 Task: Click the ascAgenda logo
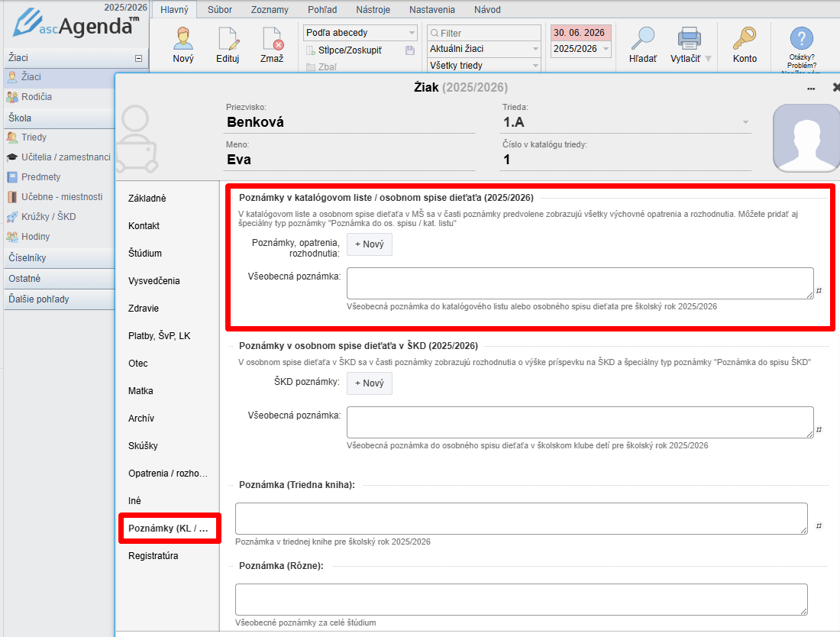coord(76,24)
